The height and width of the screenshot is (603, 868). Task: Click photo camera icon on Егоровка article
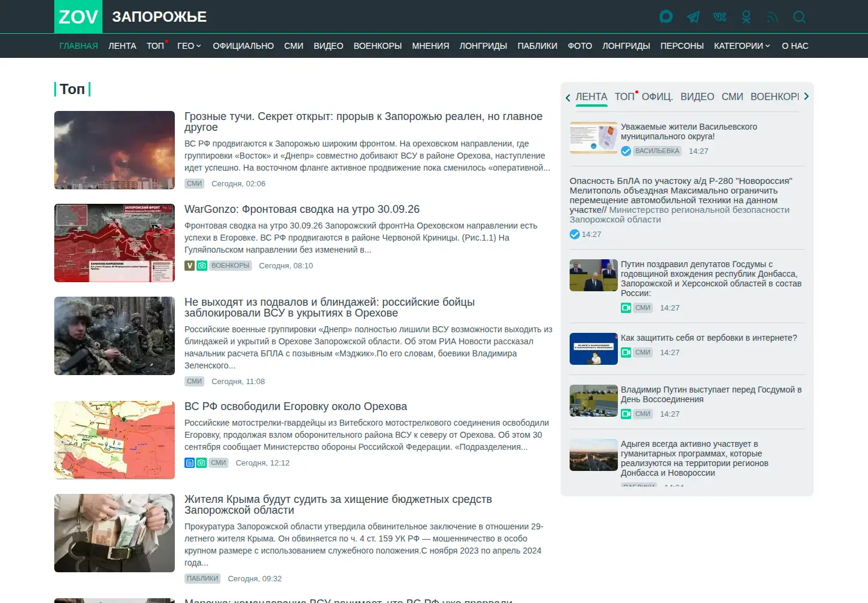point(202,463)
